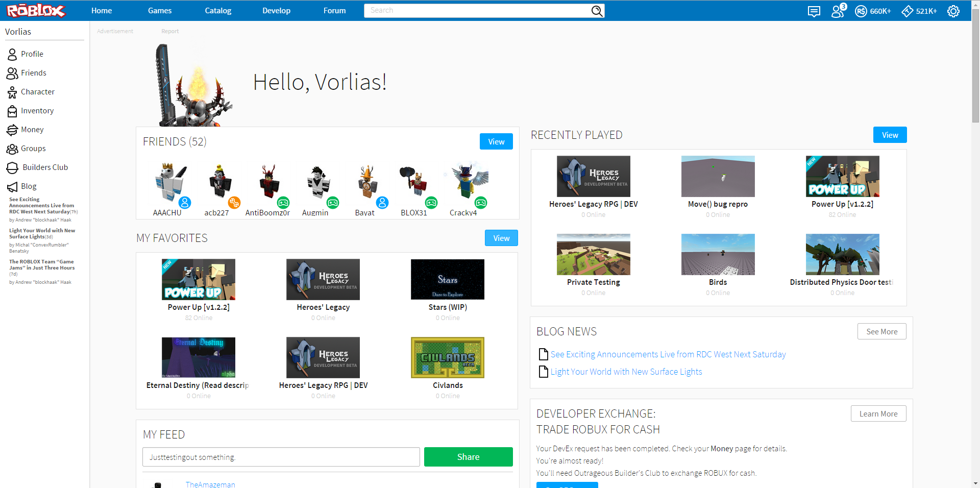The width and height of the screenshot is (980, 488).
Task: Open Stars (WIP) game thumbnail
Action: 448,279
